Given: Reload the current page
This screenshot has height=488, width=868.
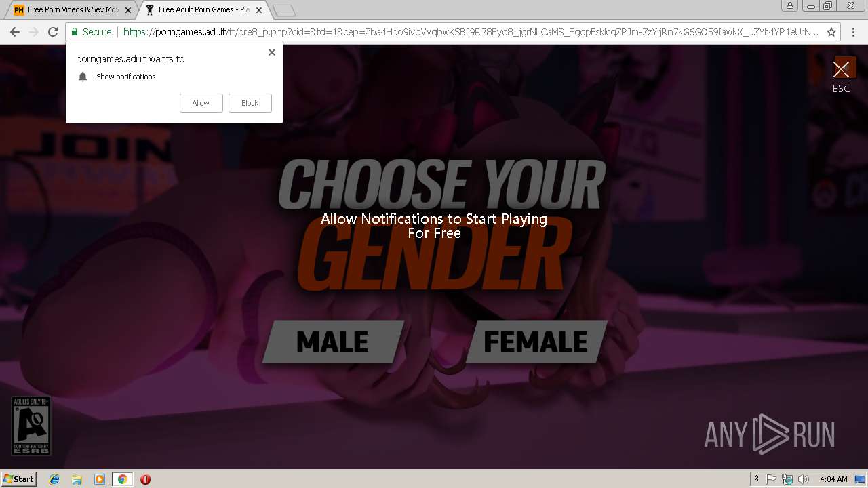Looking at the screenshot, I should tap(53, 32).
